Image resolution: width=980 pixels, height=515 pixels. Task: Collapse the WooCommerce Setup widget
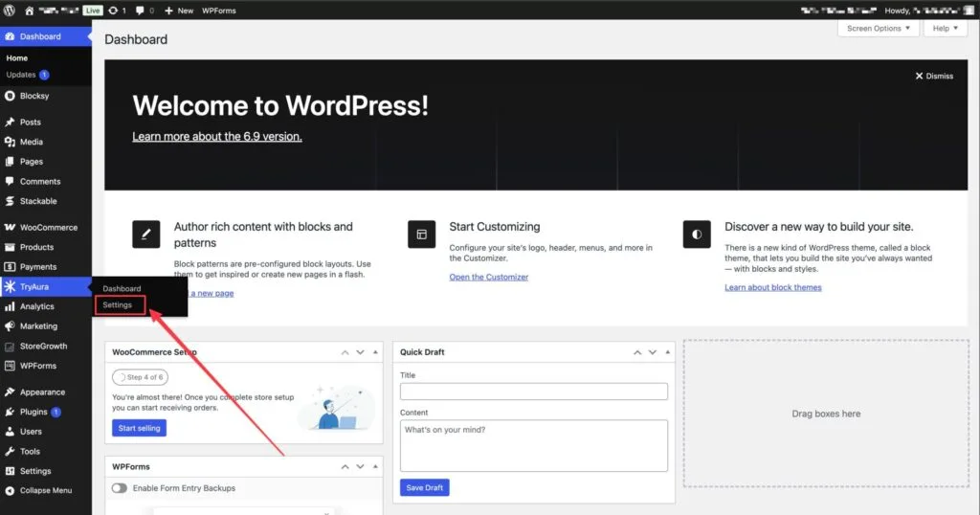(375, 352)
